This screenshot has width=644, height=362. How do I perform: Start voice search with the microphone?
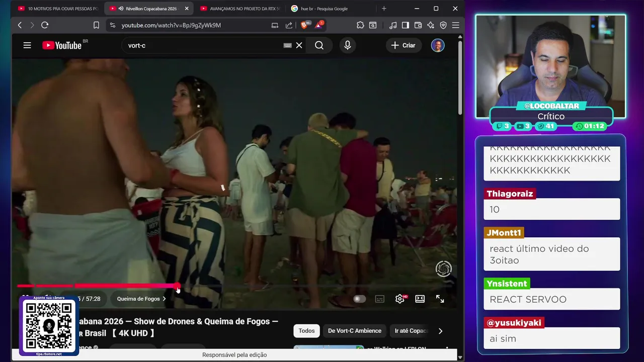point(347,45)
